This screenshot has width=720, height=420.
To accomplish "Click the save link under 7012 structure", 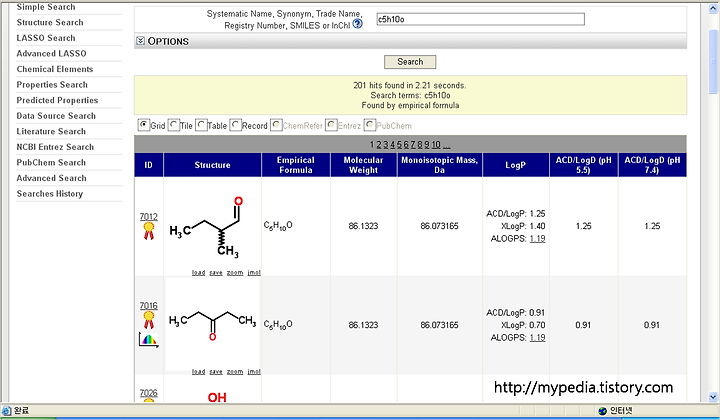I will pos(216,273).
